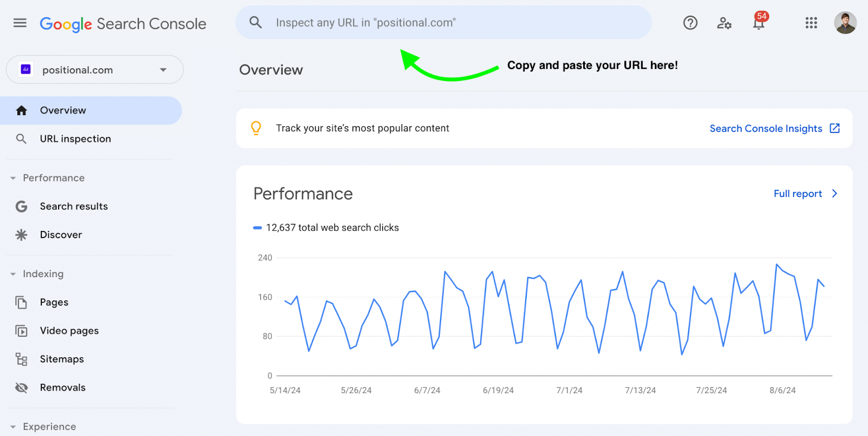This screenshot has width=868, height=436.
Task: Click the 240 y-axis value
Action: point(265,258)
